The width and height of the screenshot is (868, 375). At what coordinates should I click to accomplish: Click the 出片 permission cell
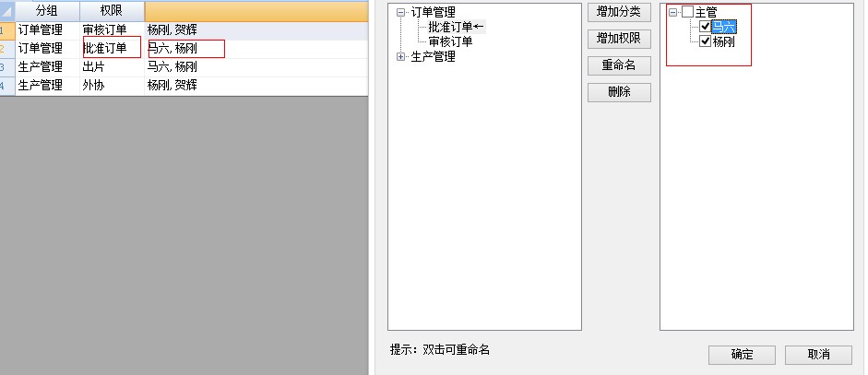click(113, 67)
